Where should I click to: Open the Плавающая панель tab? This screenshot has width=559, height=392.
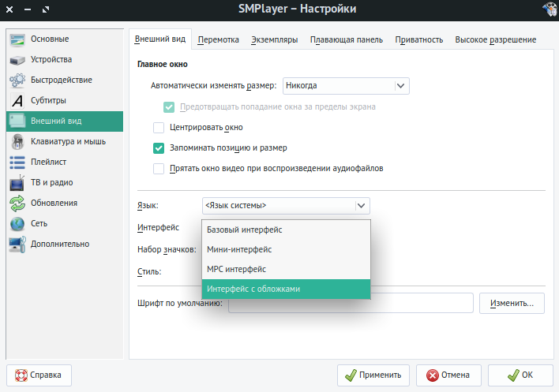coord(346,39)
